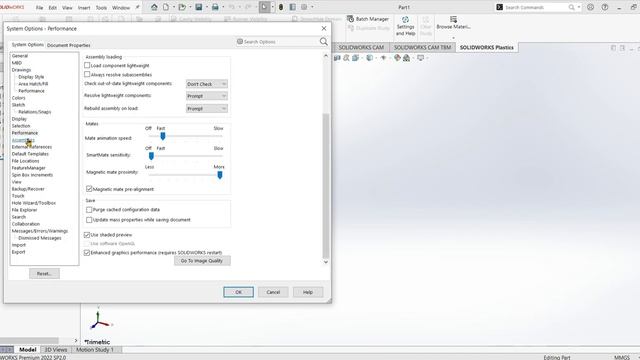Click the New document icon

coord(166,7)
